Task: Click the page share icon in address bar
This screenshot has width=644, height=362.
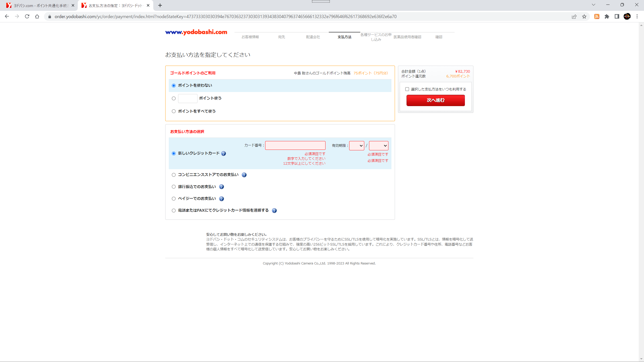Action: [574, 17]
